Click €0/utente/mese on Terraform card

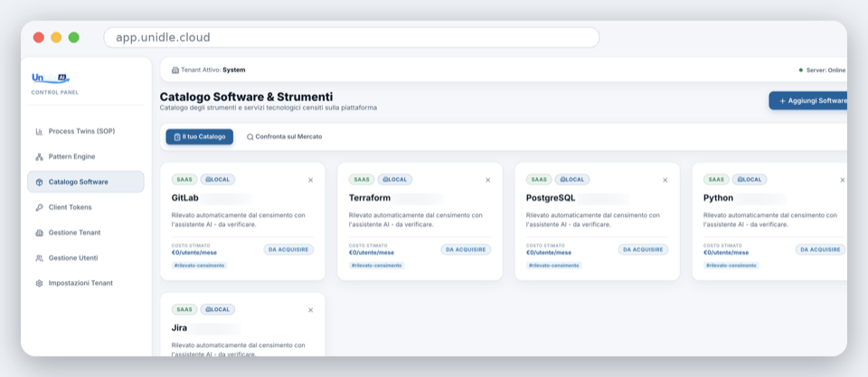click(x=372, y=252)
